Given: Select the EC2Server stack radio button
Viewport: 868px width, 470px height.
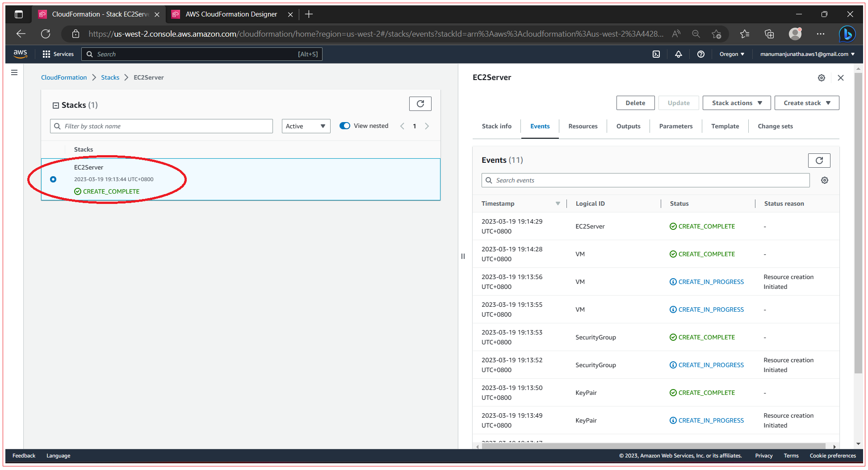Looking at the screenshot, I should pyautogui.click(x=53, y=179).
